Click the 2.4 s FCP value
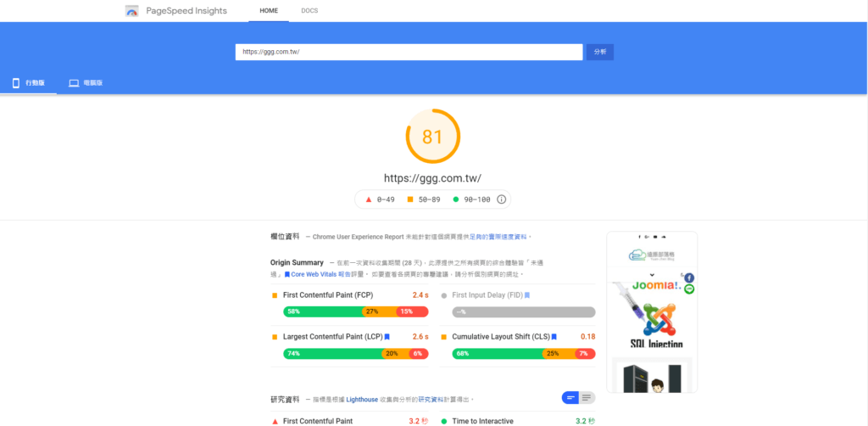This screenshot has width=868, height=426. point(420,295)
